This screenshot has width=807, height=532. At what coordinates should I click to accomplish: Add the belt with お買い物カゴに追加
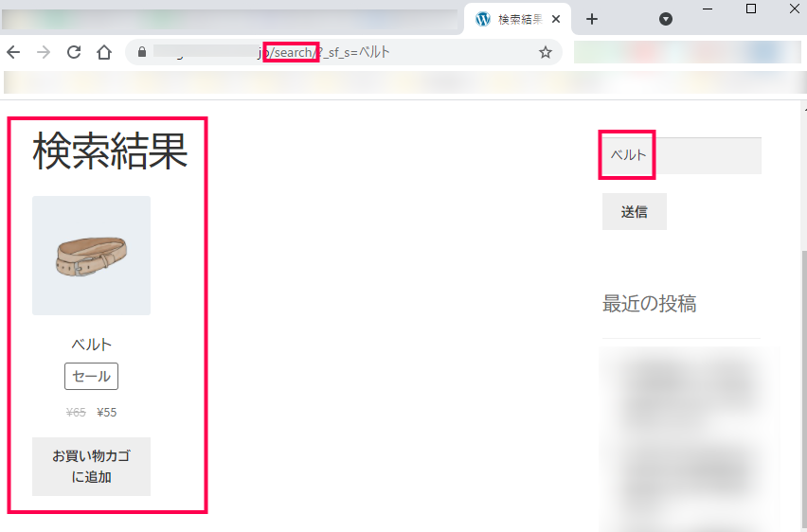[x=91, y=466]
